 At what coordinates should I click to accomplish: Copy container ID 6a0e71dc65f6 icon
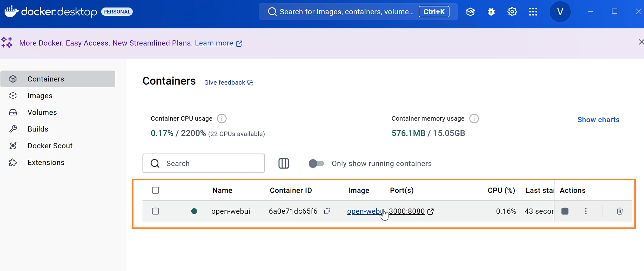(x=327, y=211)
